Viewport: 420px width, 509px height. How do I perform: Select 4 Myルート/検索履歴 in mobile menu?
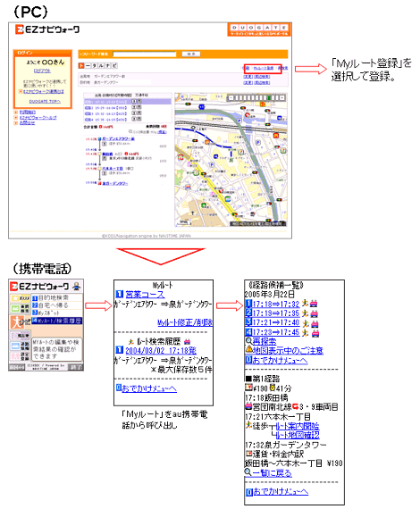pos(57,321)
